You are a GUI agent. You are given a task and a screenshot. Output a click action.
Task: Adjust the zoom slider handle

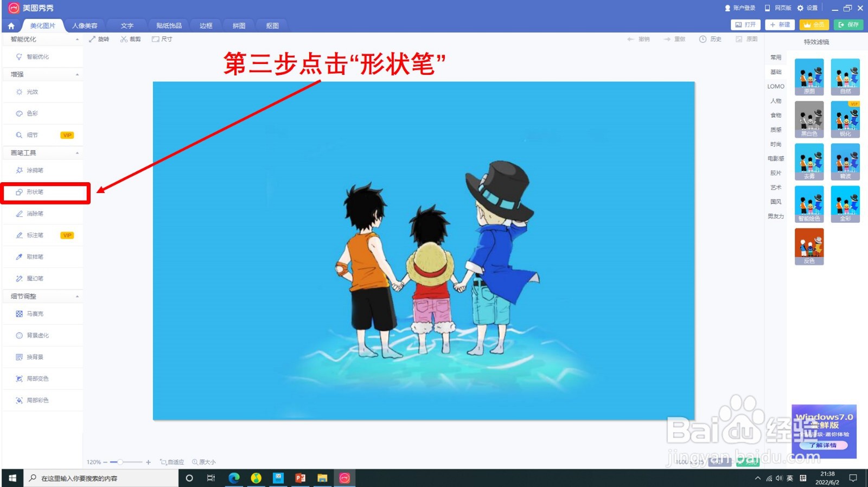coord(120,462)
